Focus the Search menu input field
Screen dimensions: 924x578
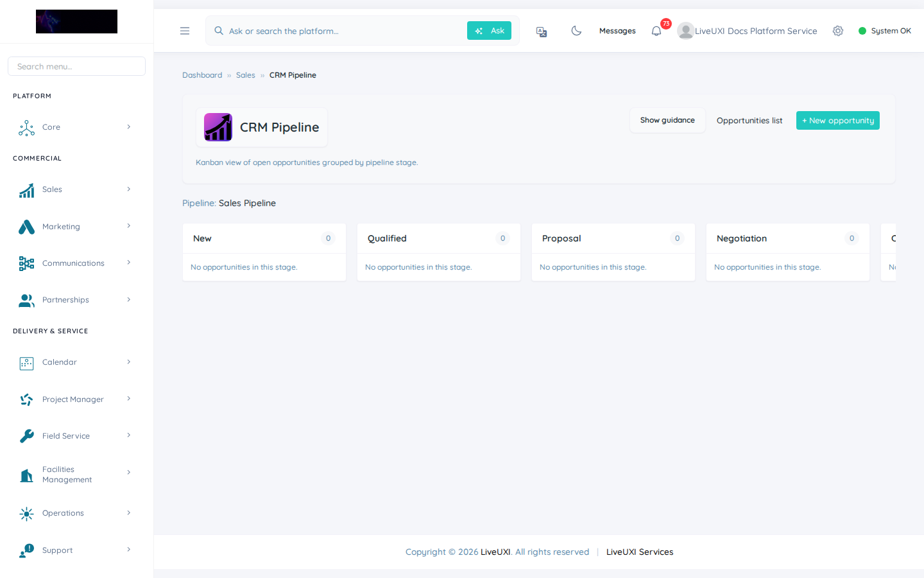pyautogui.click(x=76, y=66)
